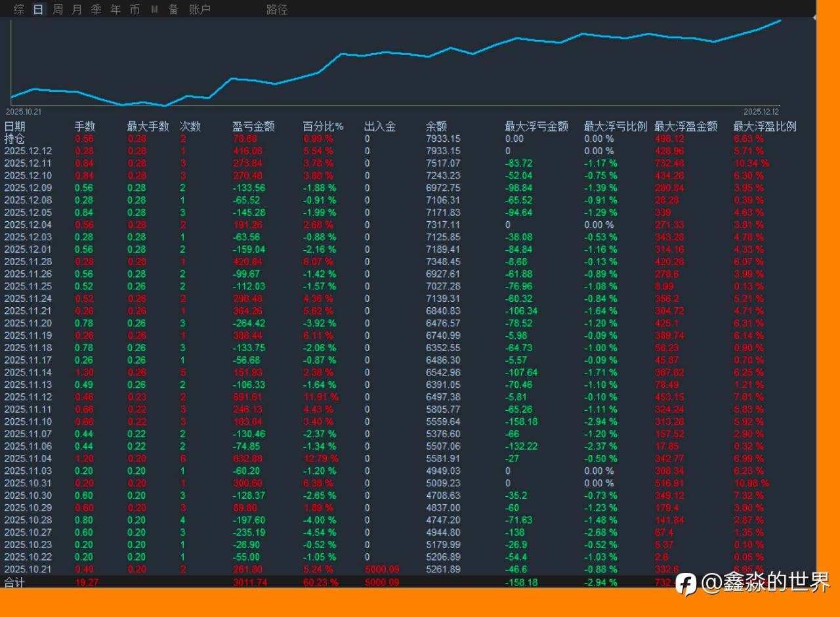Select floating profit 498.12 in 持仓 row

pyautogui.click(x=669, y=138)
